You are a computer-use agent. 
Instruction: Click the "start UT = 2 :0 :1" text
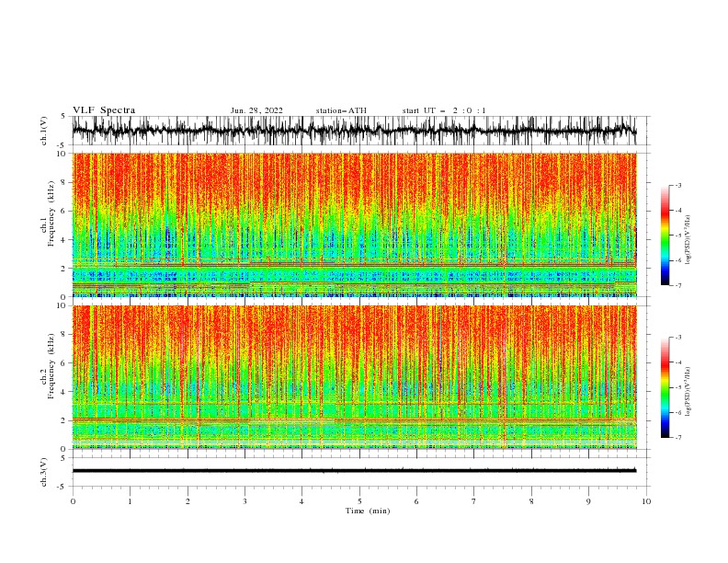[x=444, y=110]
